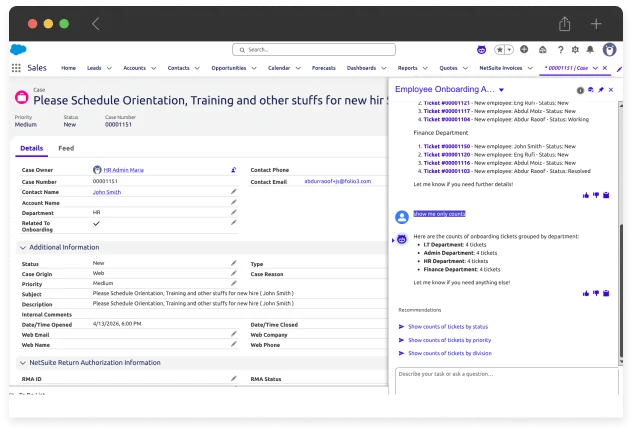Open Employee Onboarding agent selector dropdown

click(501, 90)
